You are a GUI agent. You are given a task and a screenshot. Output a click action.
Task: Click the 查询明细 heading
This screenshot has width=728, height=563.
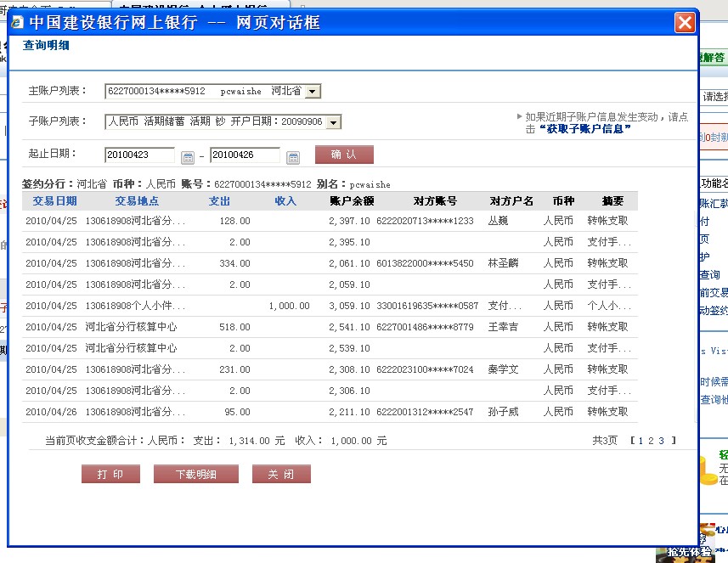click(46, 46)
